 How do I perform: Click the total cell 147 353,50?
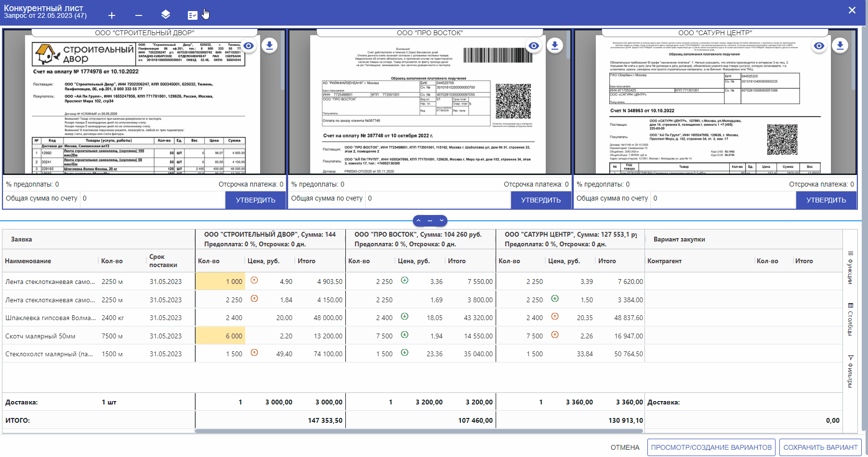[x=325, y=420]
